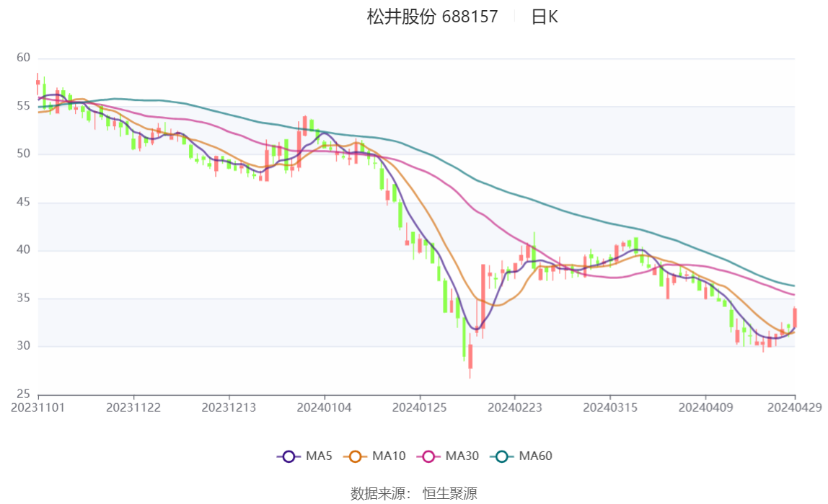Screen dimensions: 828x504
Task: Click the x-axis date label 20231101
Action: pos(38,407)
